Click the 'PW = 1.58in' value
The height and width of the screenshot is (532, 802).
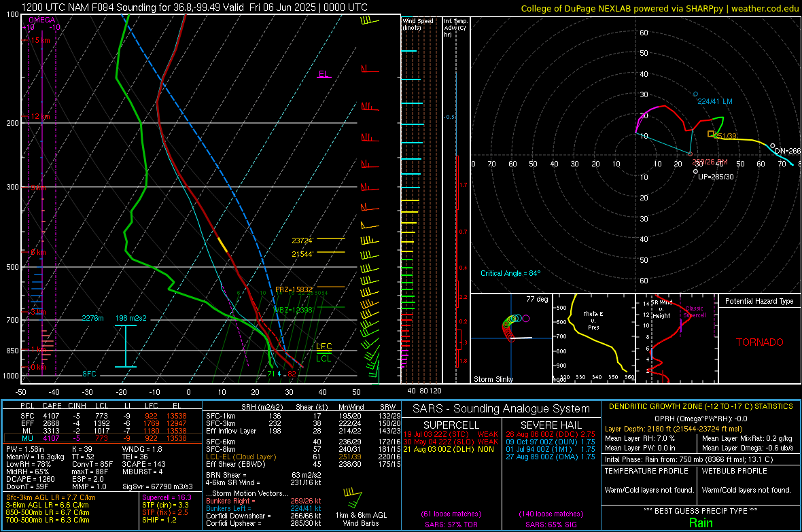coord(25,449)
